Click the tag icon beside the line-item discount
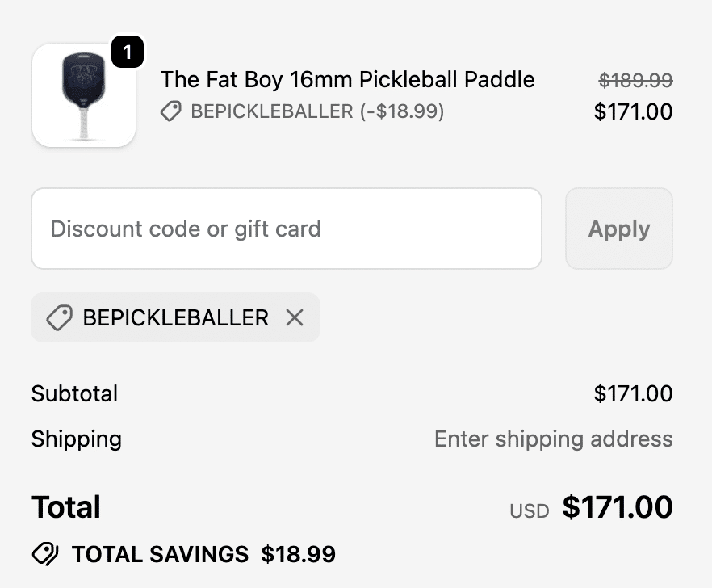 tap(170, 111)
